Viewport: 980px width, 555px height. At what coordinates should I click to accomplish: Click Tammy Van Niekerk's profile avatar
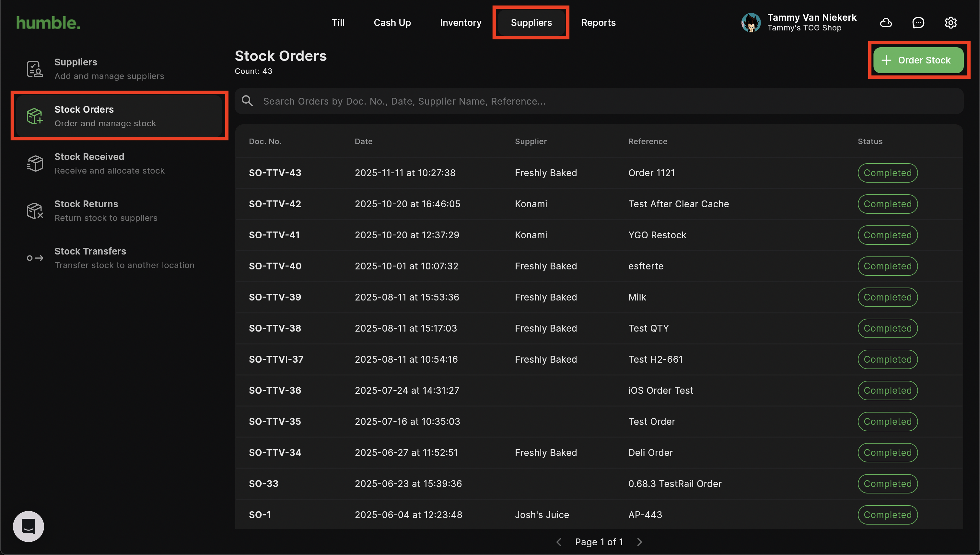click(x=751, y=22)
